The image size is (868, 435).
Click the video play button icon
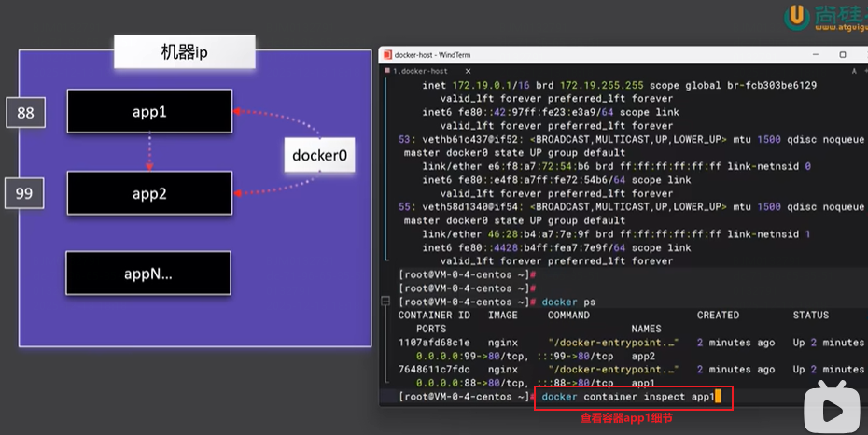click(833, 410)
